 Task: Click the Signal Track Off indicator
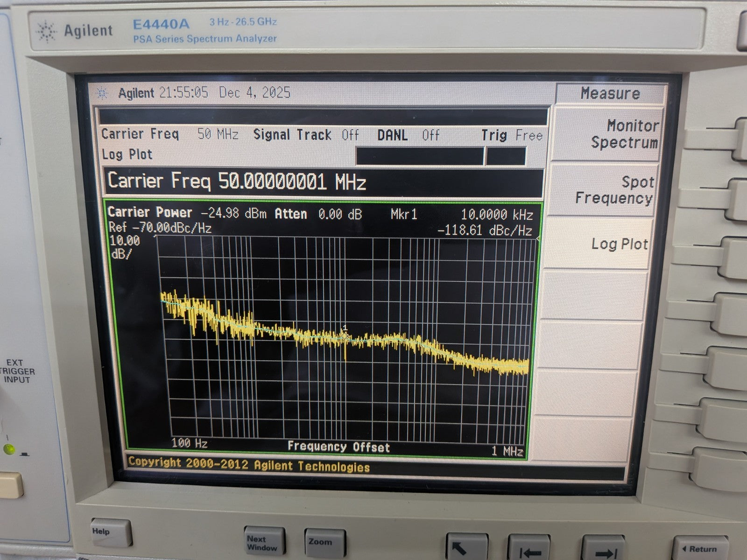pyautogui.click(x=306, y=135)
